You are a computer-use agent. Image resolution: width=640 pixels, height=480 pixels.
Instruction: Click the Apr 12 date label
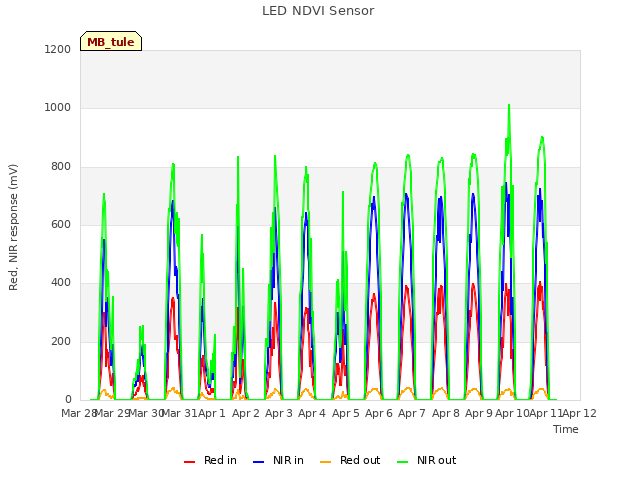tap(580, 413)
